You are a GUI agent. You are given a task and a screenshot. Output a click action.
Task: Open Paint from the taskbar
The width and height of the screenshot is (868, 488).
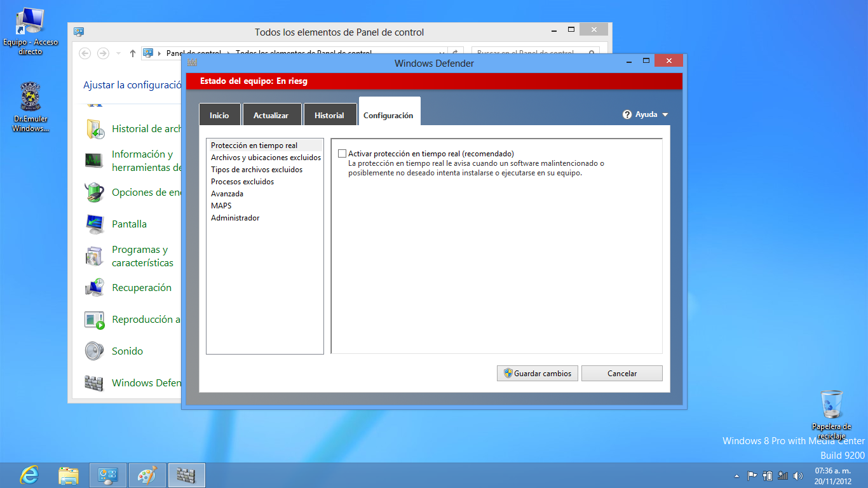[147, 475]
